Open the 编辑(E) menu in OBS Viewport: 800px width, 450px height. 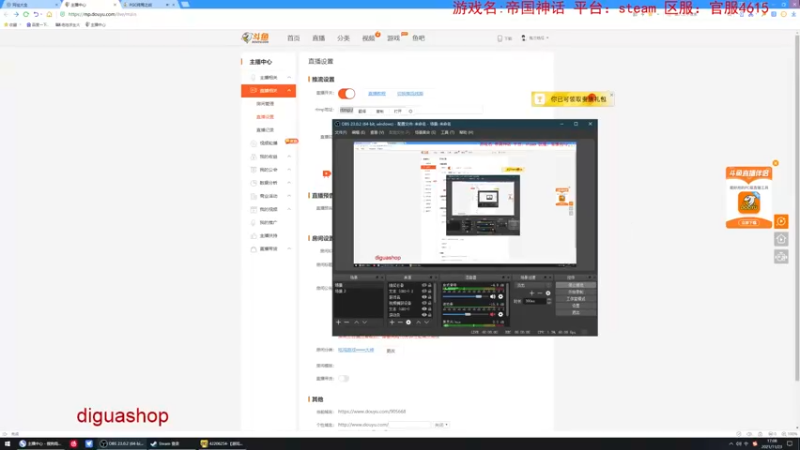click(358, 133)
